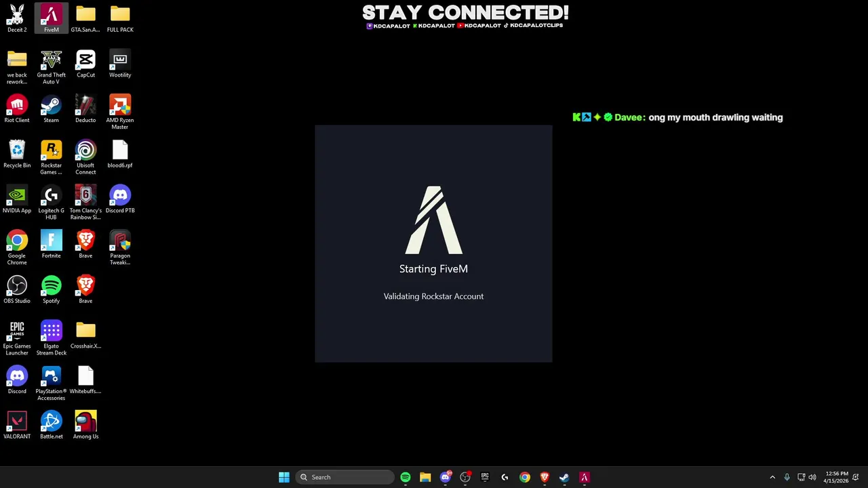The height and width of the screenshot is (488, 868).
Task: Click the 'Starting FiveM' splash text
Action: [433, 269]
